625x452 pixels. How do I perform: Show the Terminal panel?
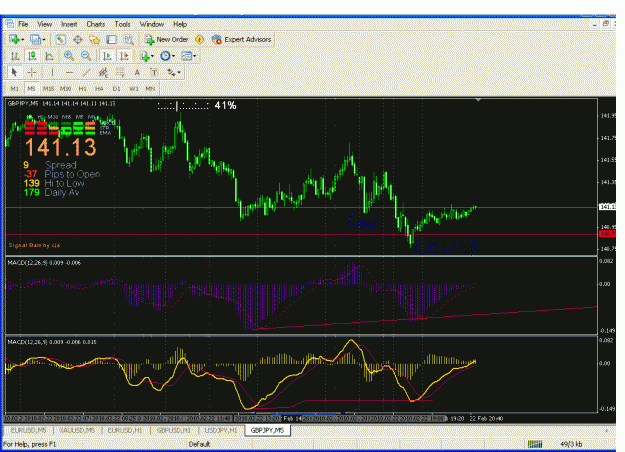pos(112,39)
